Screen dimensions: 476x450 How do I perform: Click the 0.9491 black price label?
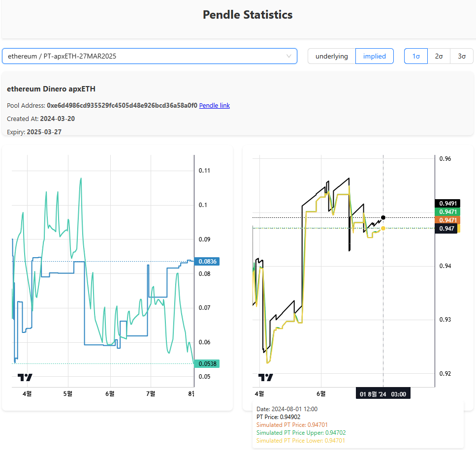pos(448,203)
